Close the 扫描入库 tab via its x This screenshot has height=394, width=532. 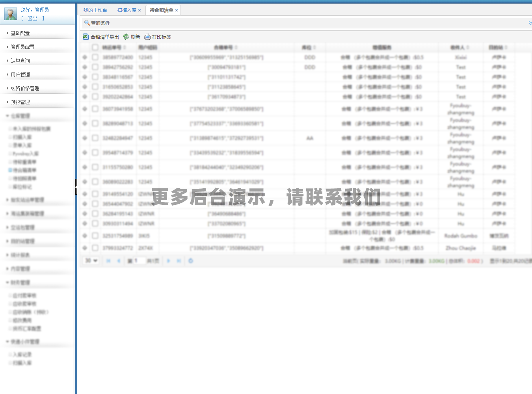click(x=140, y=10)
